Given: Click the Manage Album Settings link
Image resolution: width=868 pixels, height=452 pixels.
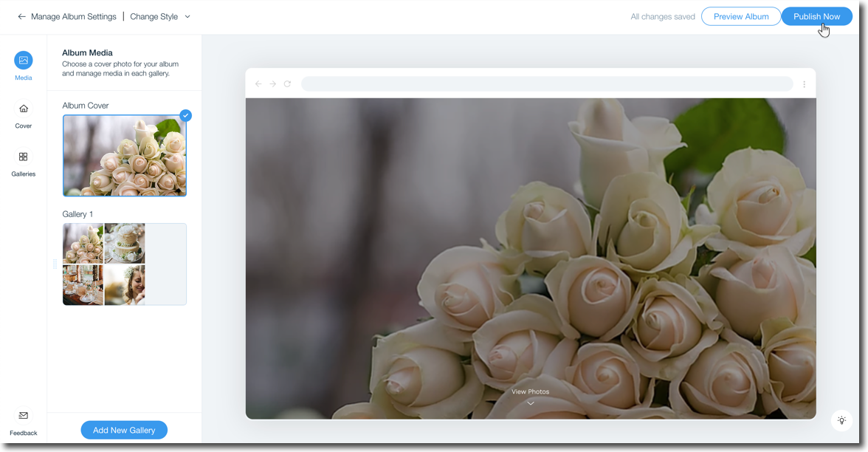Looking at the screenshot, I should [74, 16].
